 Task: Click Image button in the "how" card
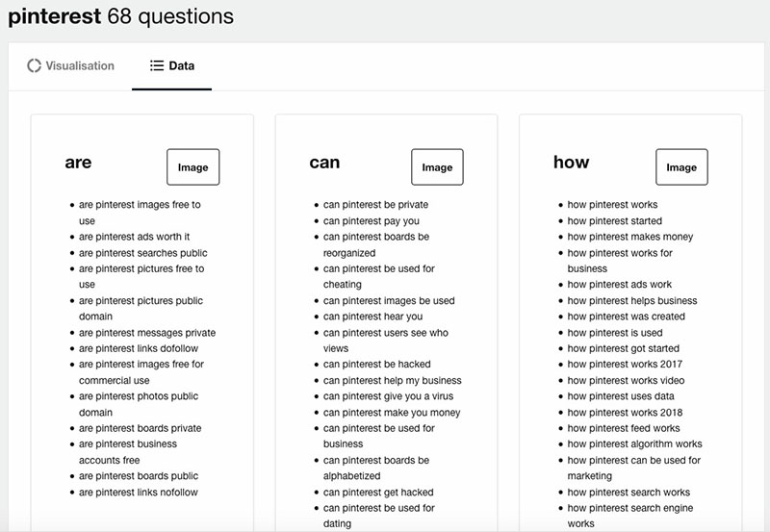[x=681, y=167]
